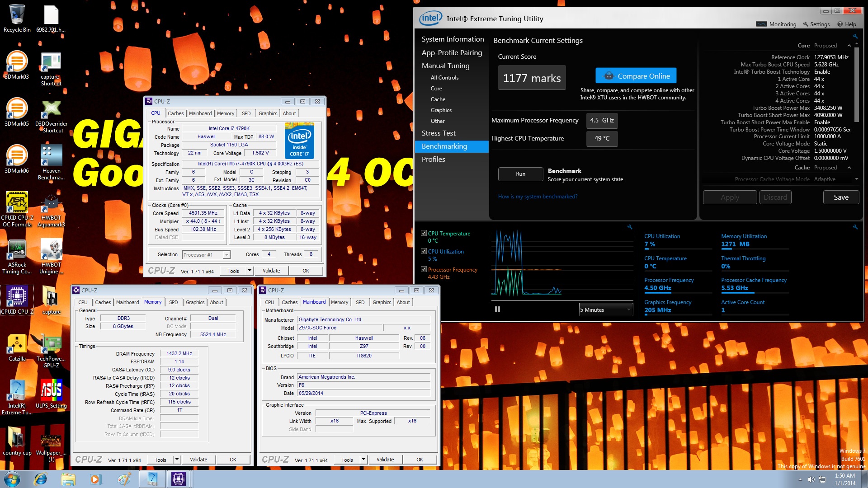Launch Heaven Benchmark desktop icon
Viewport: 868px width, 488px height.
pos(51,162)
